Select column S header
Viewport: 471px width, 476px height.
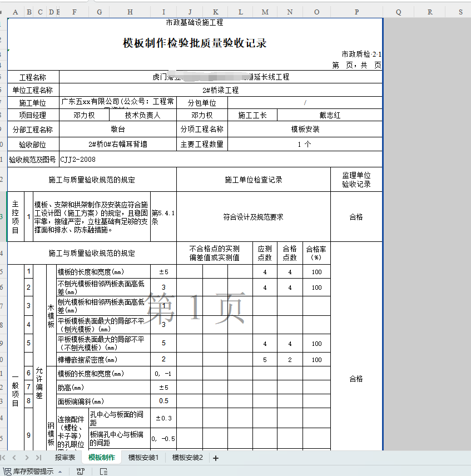click(460, 12)
